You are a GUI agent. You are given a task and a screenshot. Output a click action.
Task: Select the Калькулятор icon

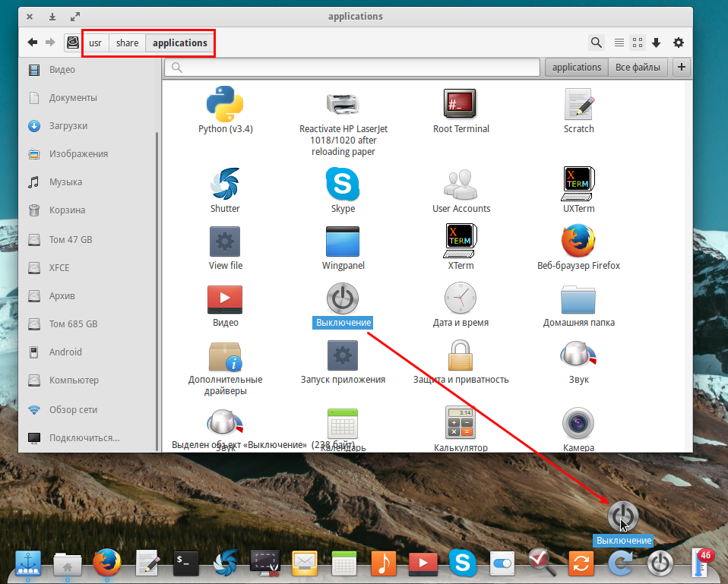coord(460,422)
